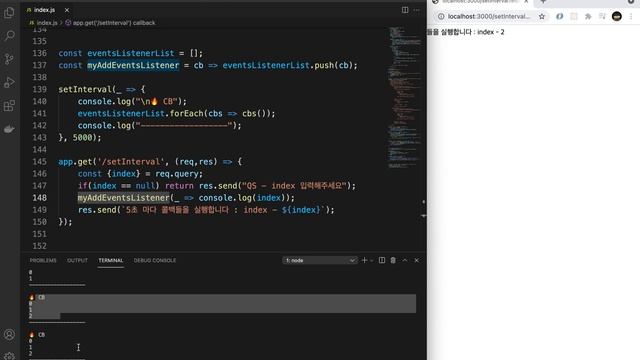Open the terminal selector dropdown showing node
This screenshot has height=360, width=640.
[x=320, y=260]
